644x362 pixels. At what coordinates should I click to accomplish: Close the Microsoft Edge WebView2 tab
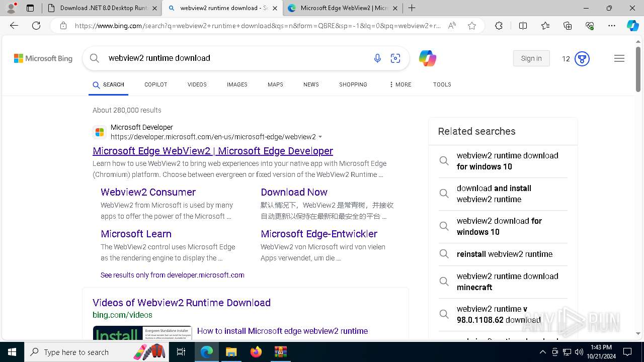point(395,8)
